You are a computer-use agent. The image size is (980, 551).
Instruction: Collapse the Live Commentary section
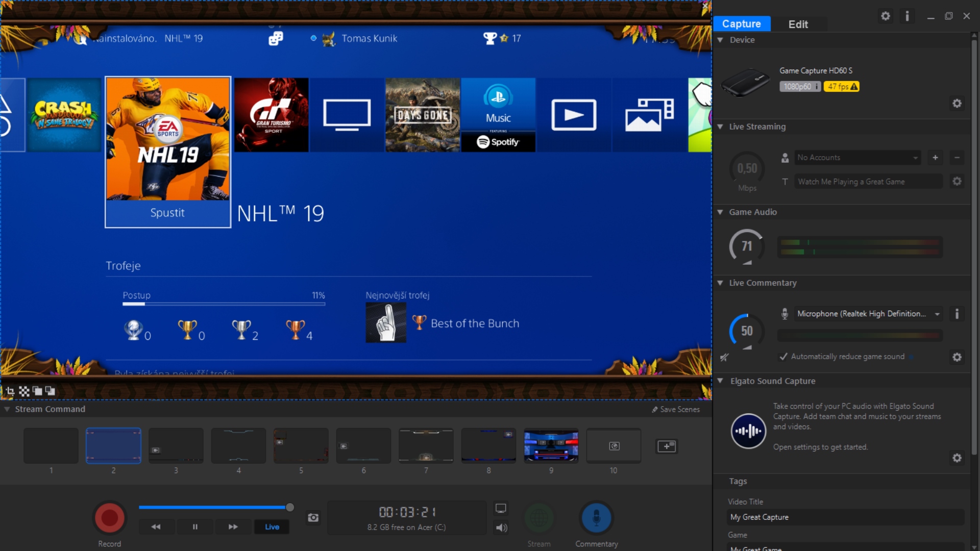tap(720, 283)
